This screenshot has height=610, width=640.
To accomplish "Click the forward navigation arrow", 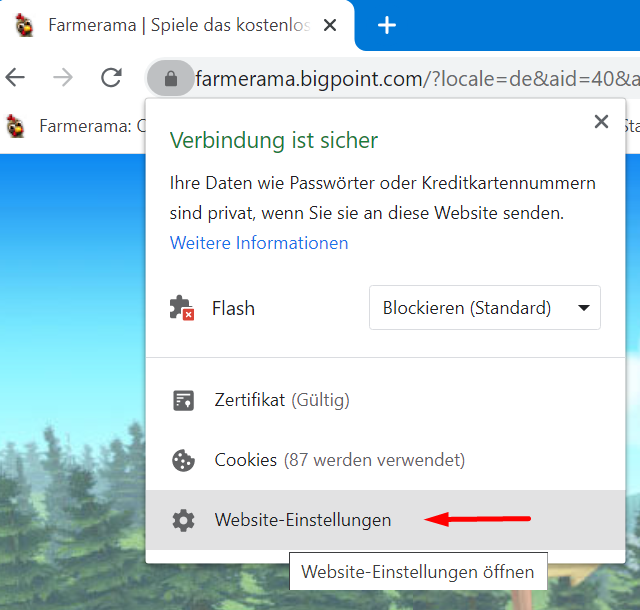I will click(x=63, y=77).
